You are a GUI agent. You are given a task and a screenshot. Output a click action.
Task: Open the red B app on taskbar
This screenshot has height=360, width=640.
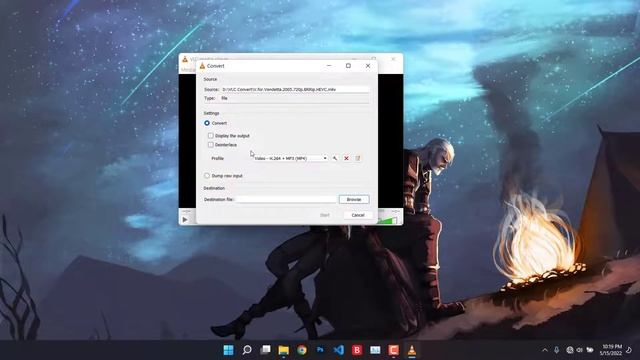(357, 350)
